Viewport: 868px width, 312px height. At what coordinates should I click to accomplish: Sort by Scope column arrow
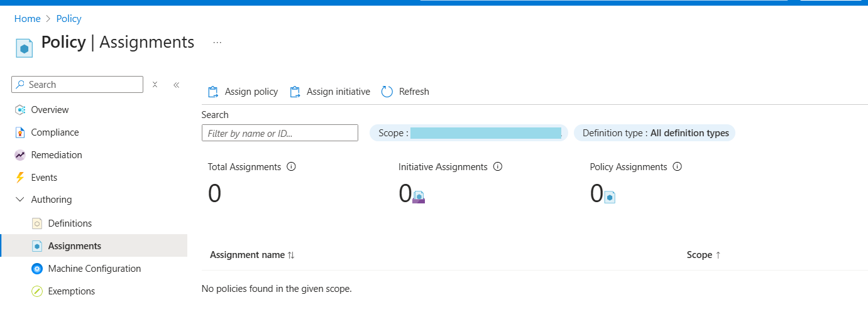(x=718, y=255)
